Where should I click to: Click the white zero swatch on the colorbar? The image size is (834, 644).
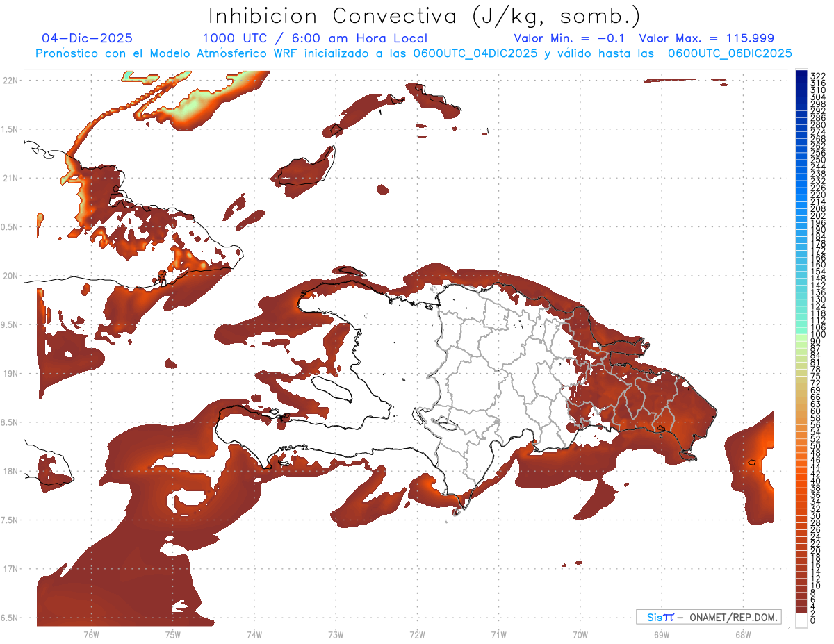(801, 620)
